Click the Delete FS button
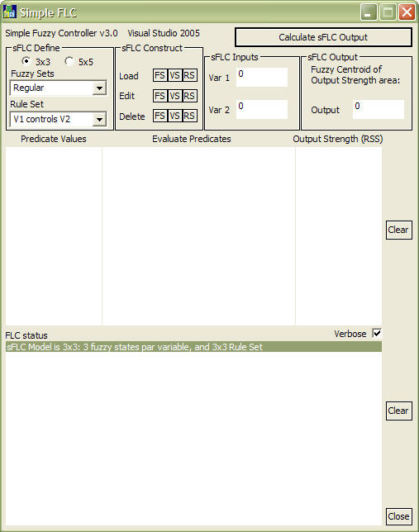 (x=160, y=116)
